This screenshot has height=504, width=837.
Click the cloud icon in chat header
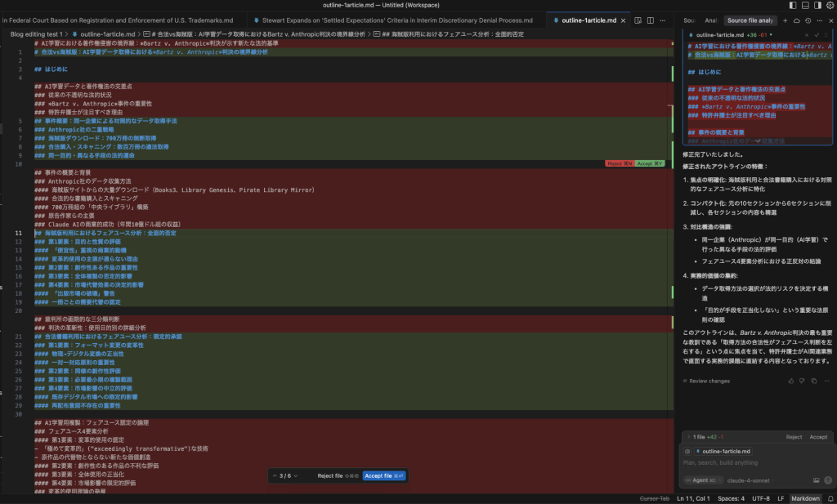click(797, 20)
